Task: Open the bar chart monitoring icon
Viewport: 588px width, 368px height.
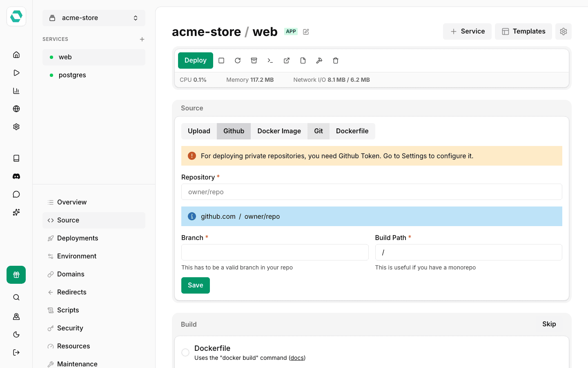Action: pos(16,91)
